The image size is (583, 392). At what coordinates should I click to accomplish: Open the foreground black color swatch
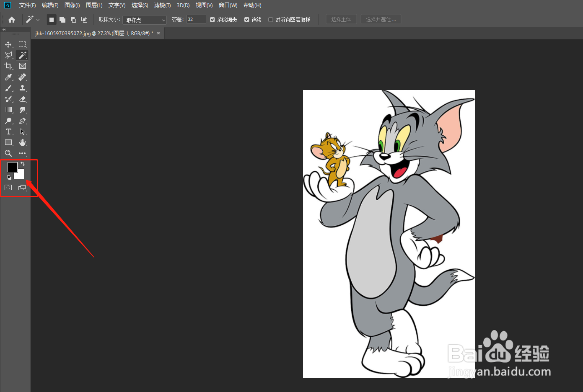point(12,167)
